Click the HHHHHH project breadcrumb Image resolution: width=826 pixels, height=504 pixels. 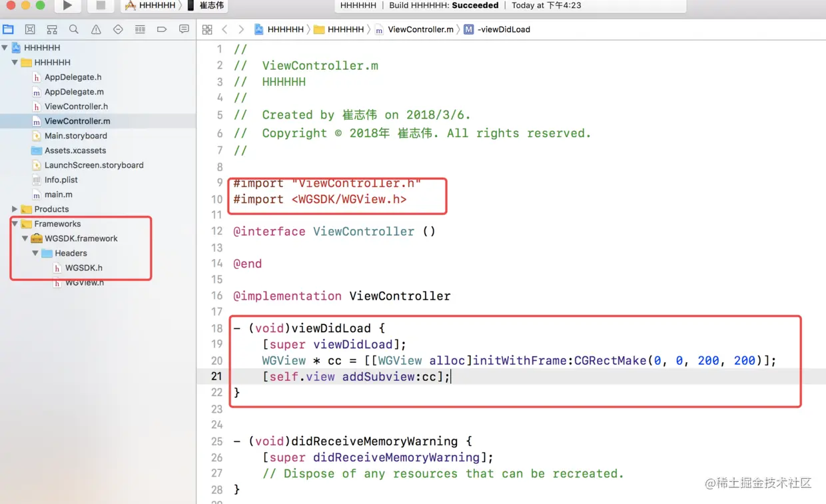click(x=279, y=29)
